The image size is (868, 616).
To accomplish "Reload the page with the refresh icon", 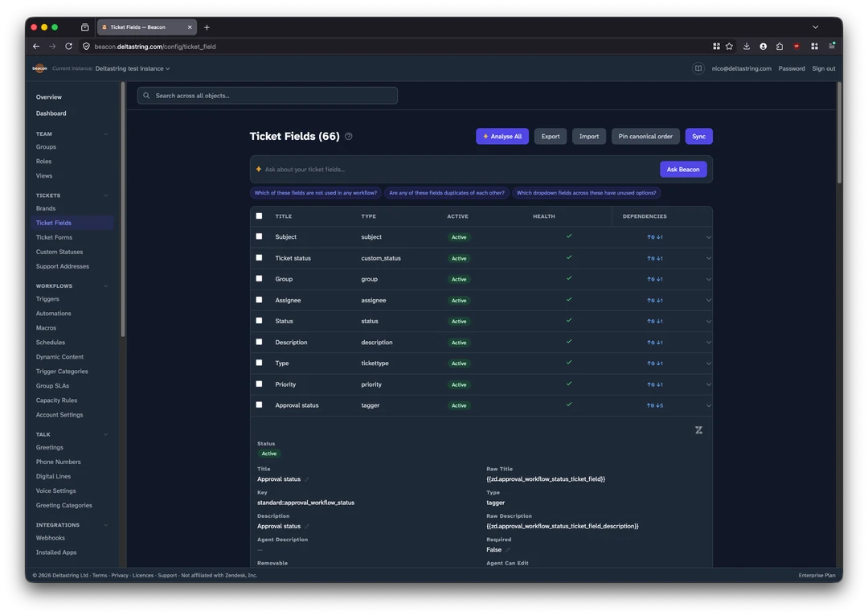I will [68, 47].
